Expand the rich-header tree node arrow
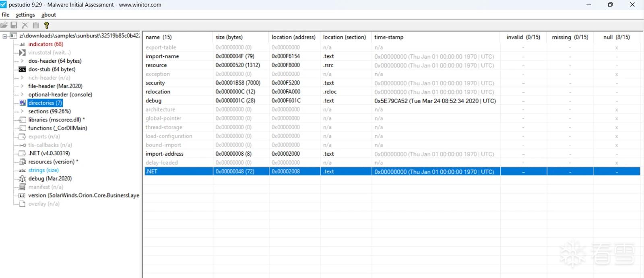The height and width of the screenshot is (278, 644). [x=22, y=78]
